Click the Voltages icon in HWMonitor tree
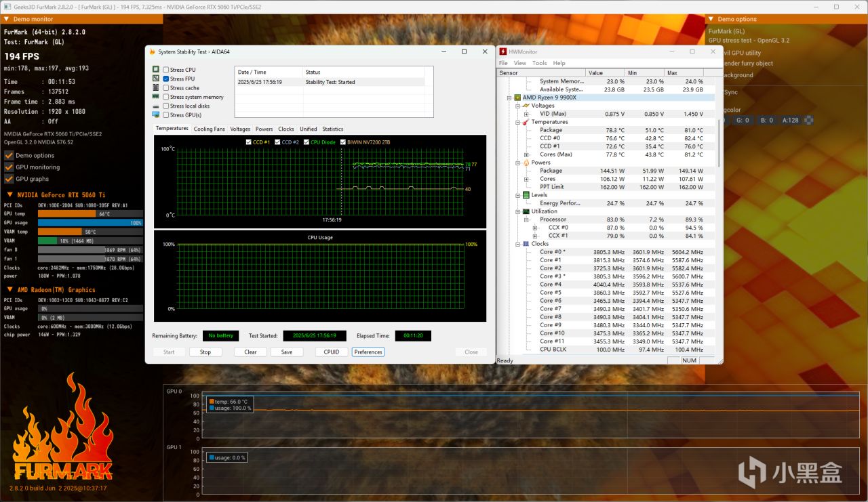This screenshot has height=502, width=868. point(526,106)
